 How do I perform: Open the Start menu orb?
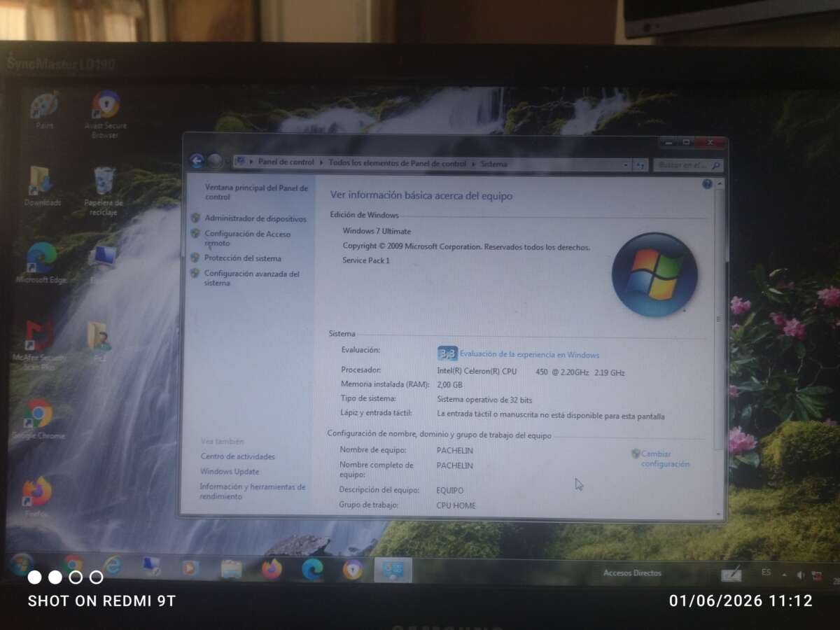(x=22, y=564)
